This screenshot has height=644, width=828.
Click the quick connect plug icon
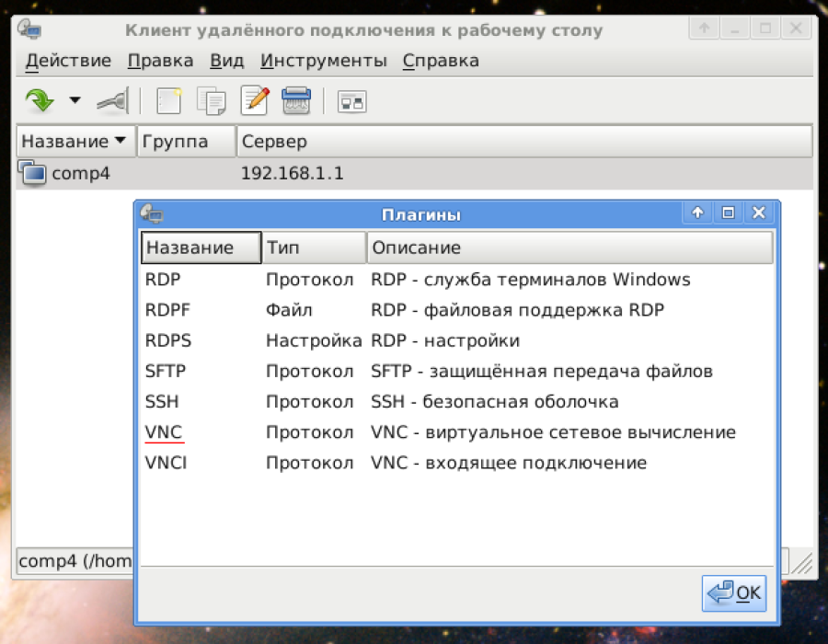click(113, 100)
